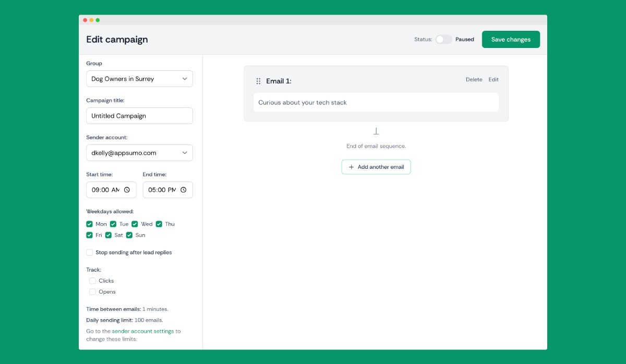626x364 pixels.
Task: Click the clock icon in Start time field
Action: coord(127,190)
